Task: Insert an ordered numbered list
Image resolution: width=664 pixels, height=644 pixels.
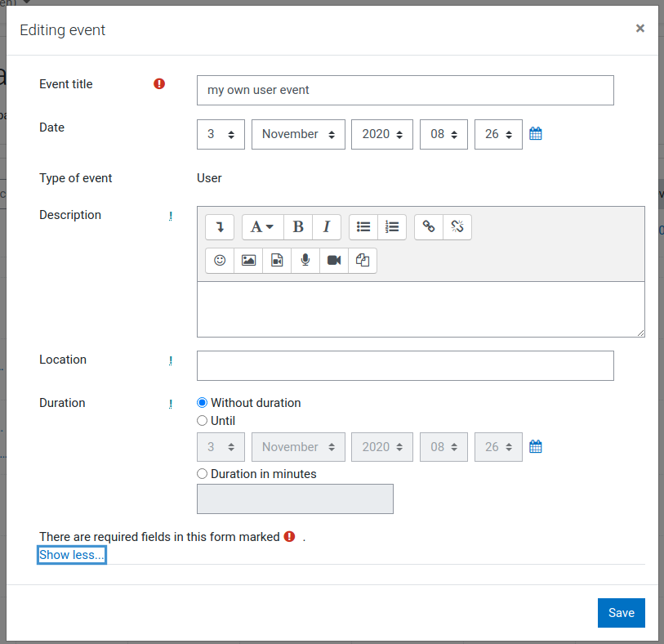Action: [x=392, y=227]
